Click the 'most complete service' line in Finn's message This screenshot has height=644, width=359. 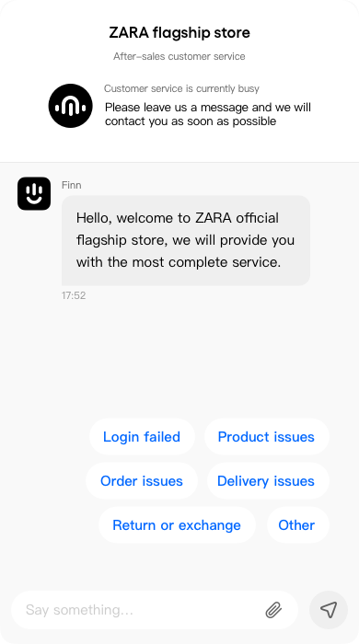[x=179, y=262]
